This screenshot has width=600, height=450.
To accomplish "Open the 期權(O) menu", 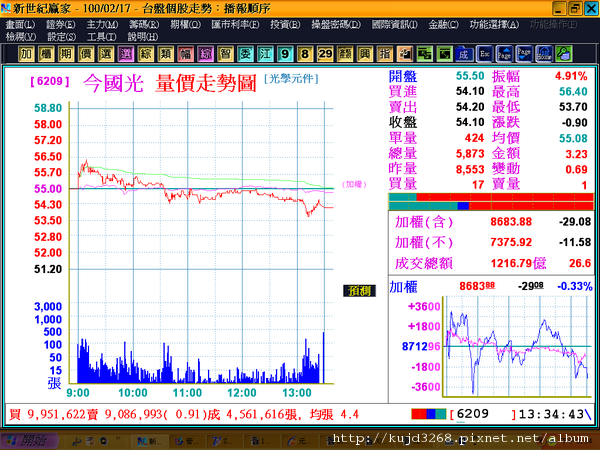I will (x=185, y=24).
